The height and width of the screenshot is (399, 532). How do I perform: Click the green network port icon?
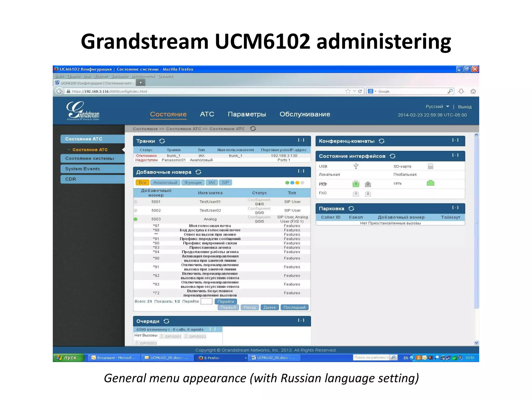430,183
